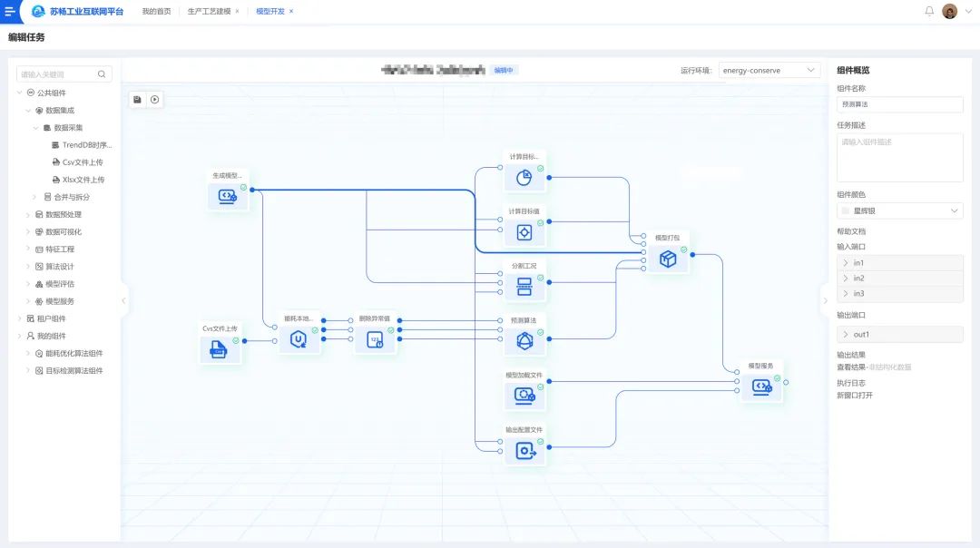Open the notification bell icon

(x=929, y=11)
